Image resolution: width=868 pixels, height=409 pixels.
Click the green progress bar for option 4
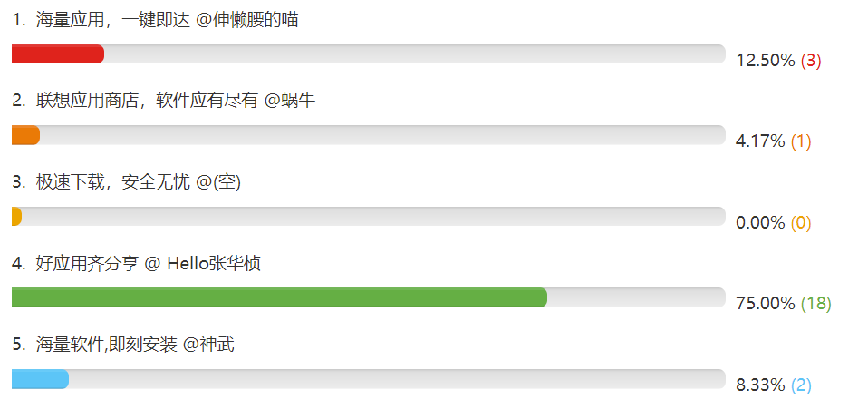click(280, 297)
